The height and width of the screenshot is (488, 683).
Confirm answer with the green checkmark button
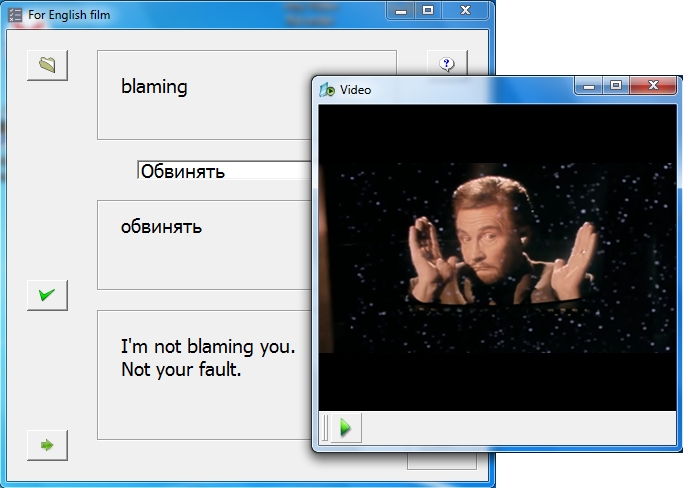(47, 295)
